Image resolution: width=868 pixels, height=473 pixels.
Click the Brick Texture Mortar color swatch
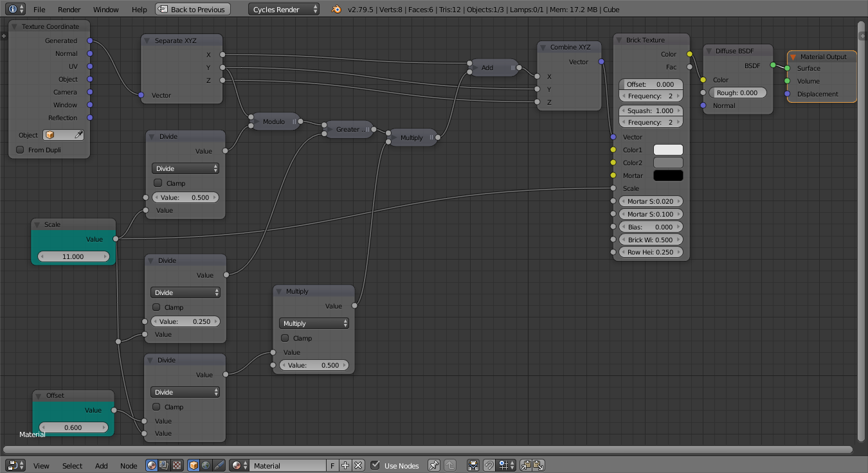668,175
